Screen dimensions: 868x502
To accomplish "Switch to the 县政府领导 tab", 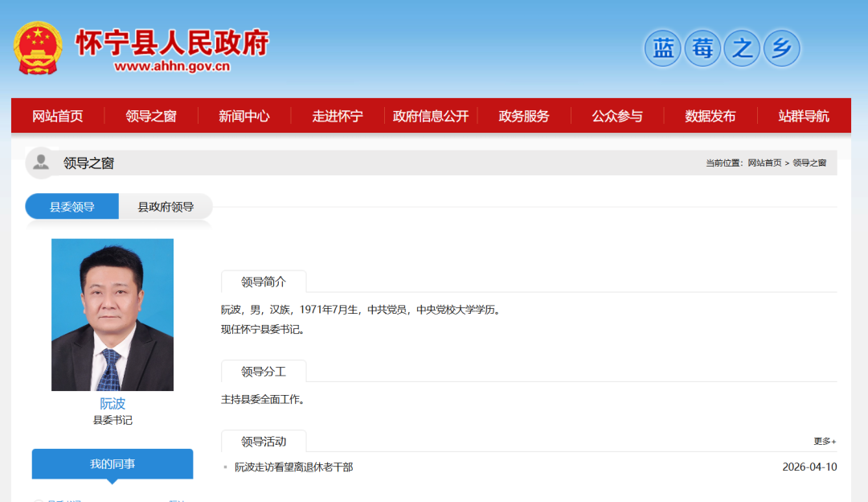I will coord(164,206).
